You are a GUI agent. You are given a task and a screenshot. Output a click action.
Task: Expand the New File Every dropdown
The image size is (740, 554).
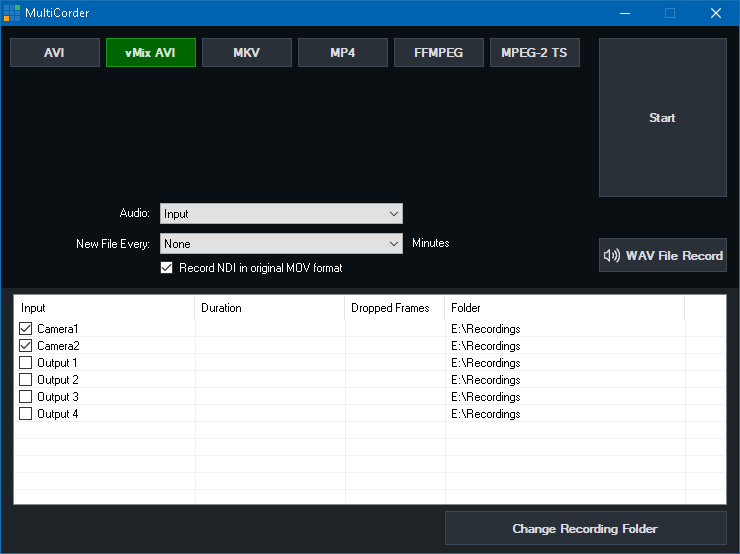click(281, 243)
